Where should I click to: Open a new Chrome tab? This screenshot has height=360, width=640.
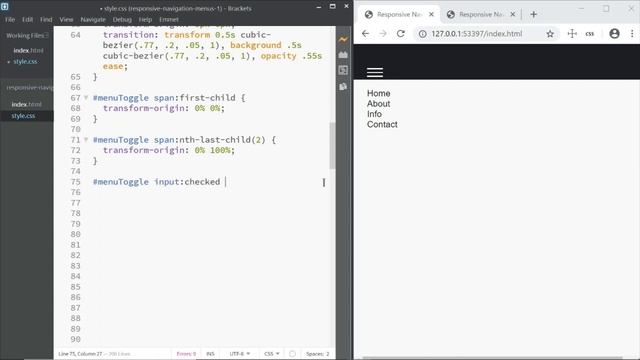pyautogui.click(x=533, y=14)
